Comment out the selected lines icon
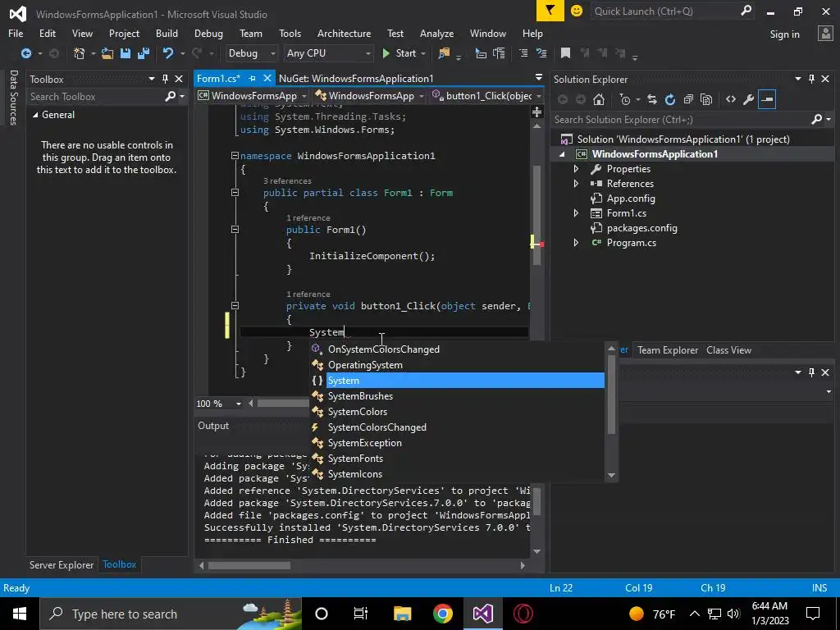 (523, 53)
